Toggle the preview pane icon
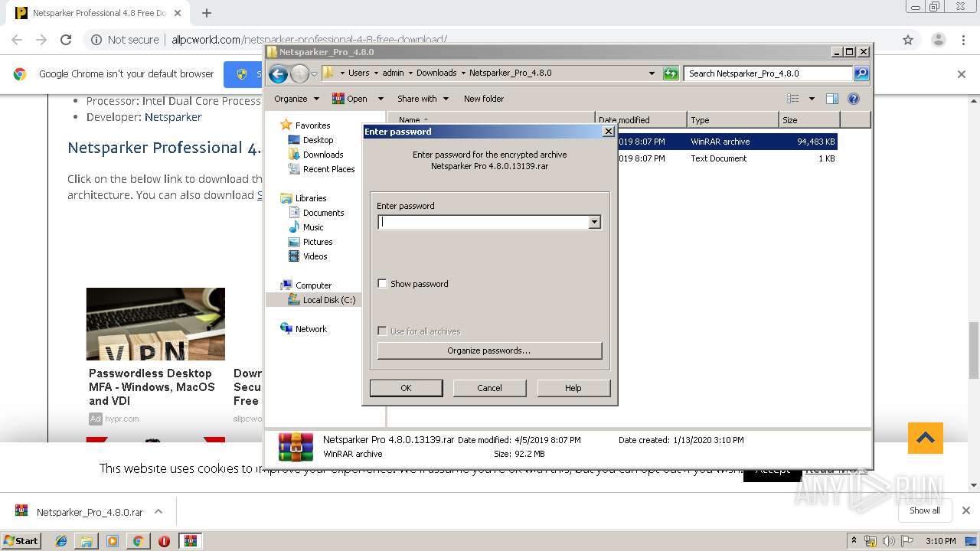The height and width of the screenshot is (551, 980). click(832, 99)
